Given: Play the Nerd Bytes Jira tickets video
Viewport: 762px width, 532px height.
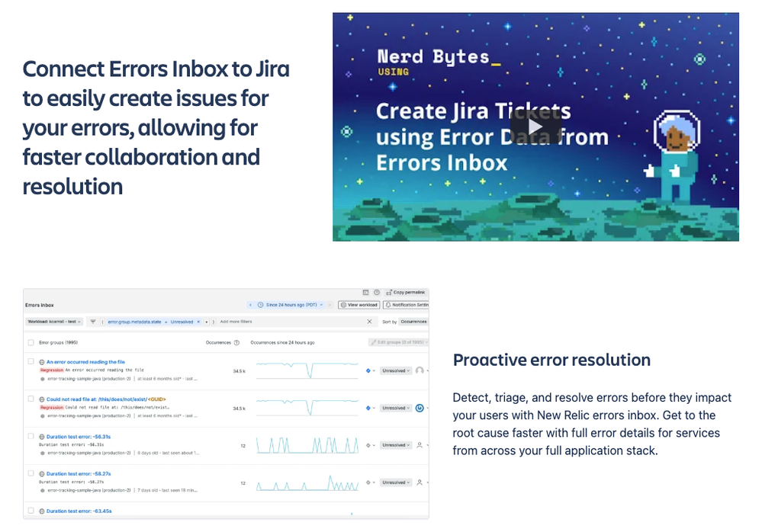Looking at the screenshot, I should (x=535, y=127).
